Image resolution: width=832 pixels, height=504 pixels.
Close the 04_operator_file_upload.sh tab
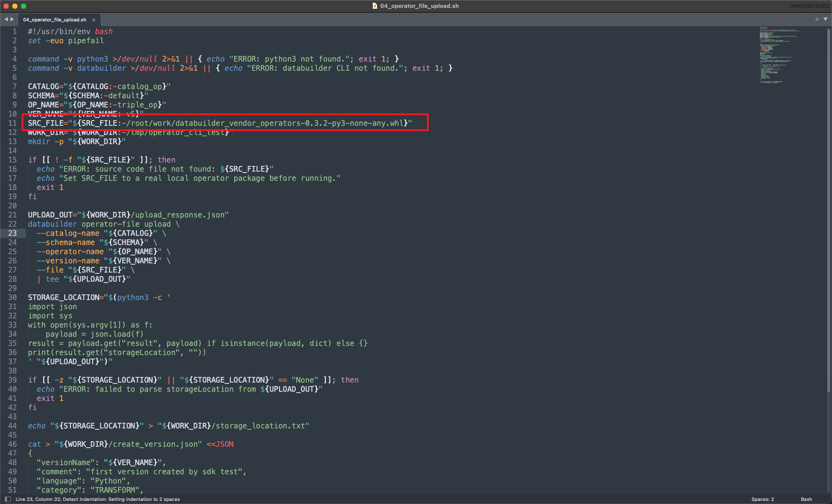pyautogui.click(x=94, y=20)
